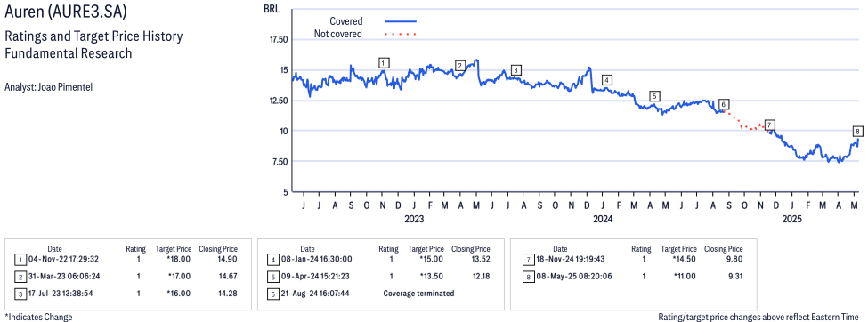Click closing price '9.80'
The height and width of the screenshot is (322, 868).
click(734, 259)
